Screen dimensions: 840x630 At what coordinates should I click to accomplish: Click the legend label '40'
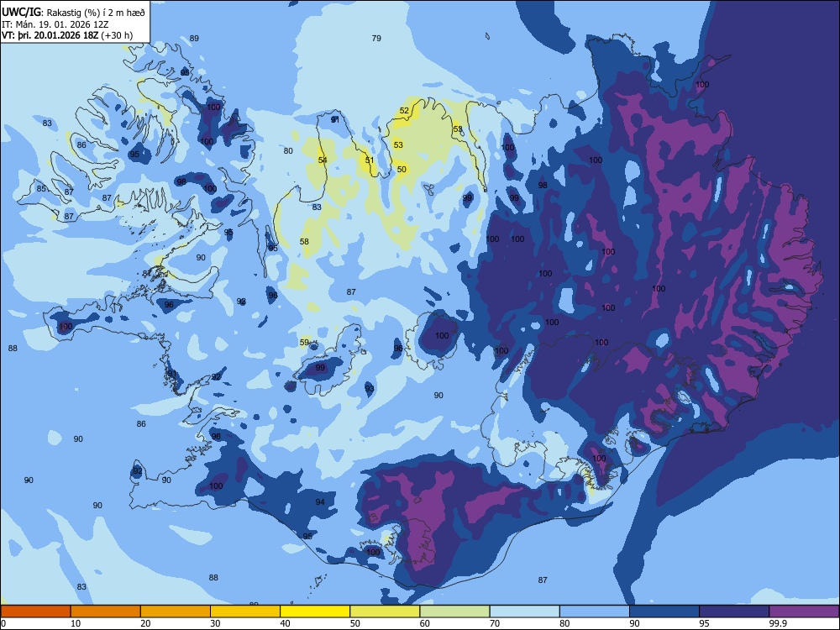[285, 623]
